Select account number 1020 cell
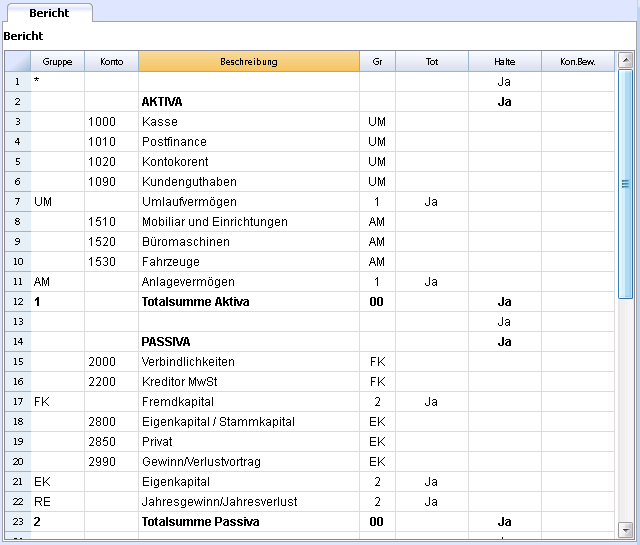 pyautogui.click(x=111, y=162)
